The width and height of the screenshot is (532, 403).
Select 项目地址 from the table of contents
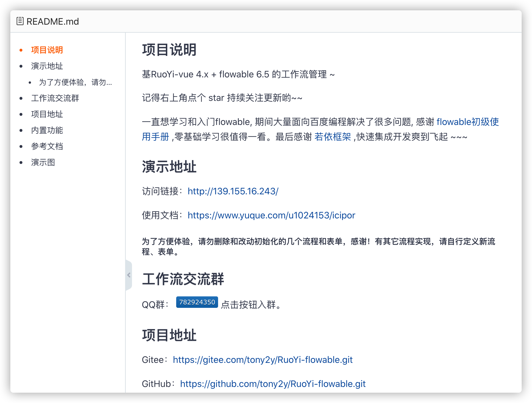tap(46, 114)
